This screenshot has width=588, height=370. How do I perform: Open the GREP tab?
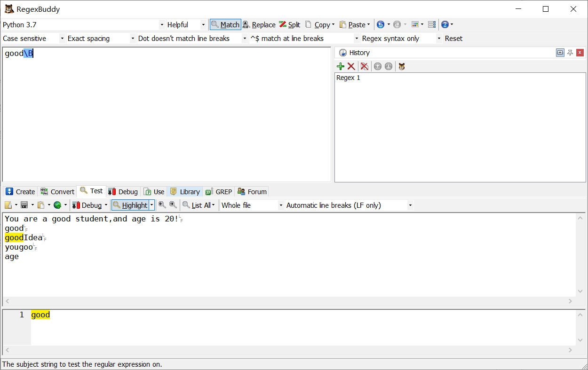pos(219,191)
